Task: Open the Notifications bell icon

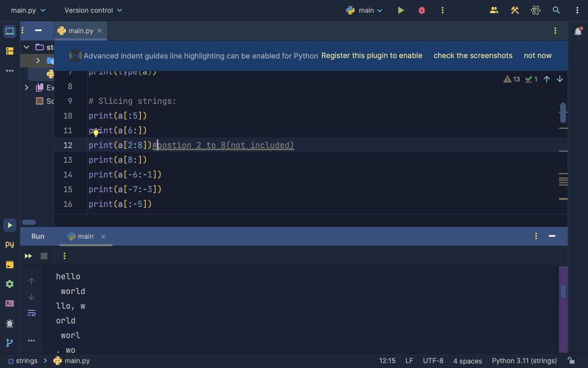Action: pyautogui.click(x=578, y=31)
